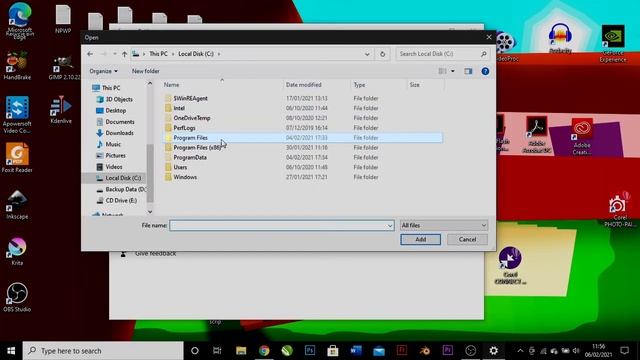Click the Cancel button
This screenshot has width=640, height=360.
pyautogui.click(x=467, y=239)
